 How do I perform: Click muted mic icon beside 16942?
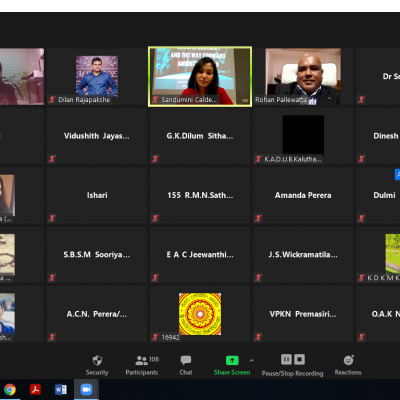tap(155, 337)
